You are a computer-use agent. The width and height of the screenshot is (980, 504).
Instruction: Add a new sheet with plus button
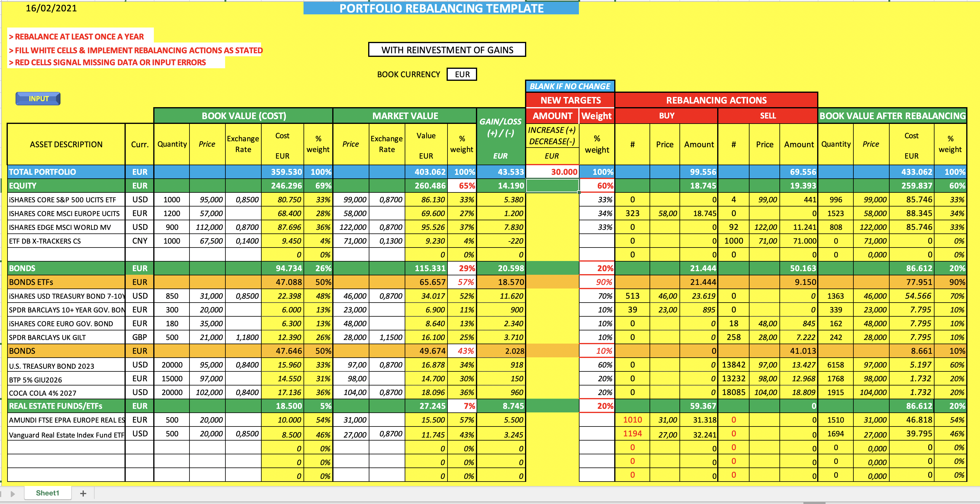tap(83, 493)
